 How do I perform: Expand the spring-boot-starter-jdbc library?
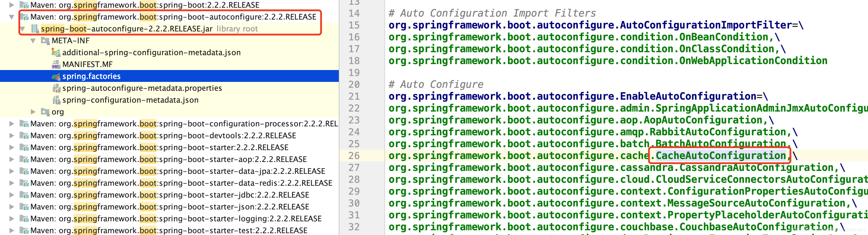[12, 195]
